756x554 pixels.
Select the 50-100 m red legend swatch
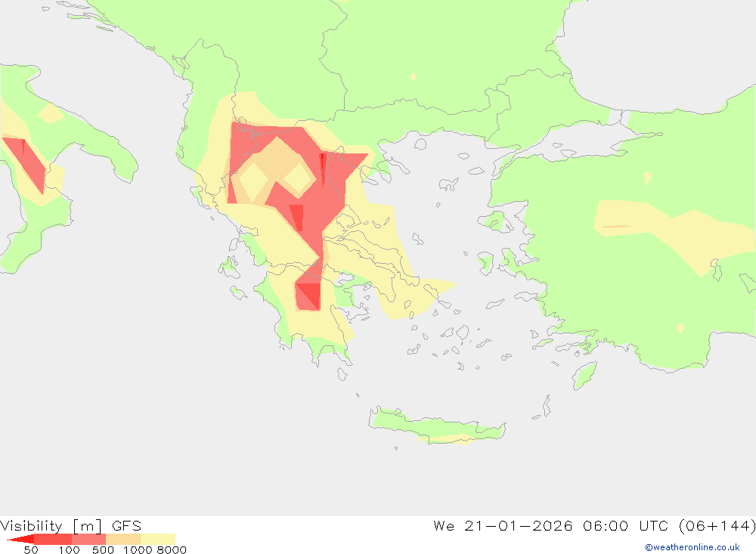tap(53, 539)
